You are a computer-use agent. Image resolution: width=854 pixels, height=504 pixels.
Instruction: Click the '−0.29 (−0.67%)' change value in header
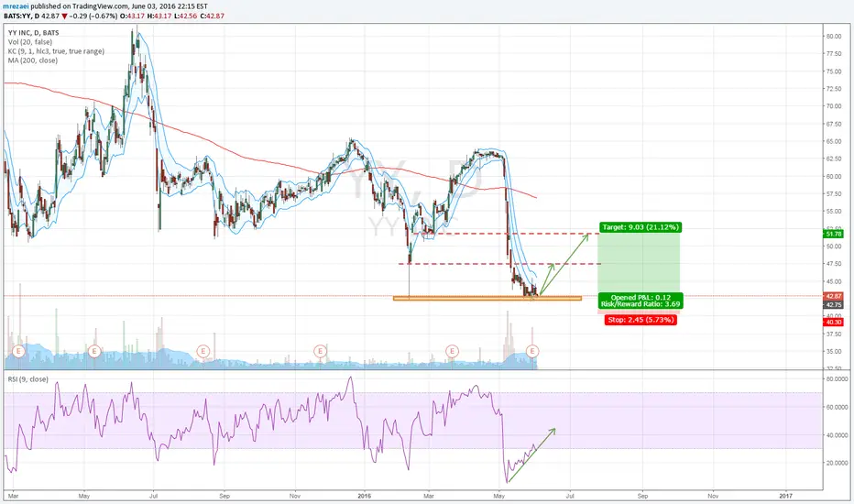pos(93,16)
